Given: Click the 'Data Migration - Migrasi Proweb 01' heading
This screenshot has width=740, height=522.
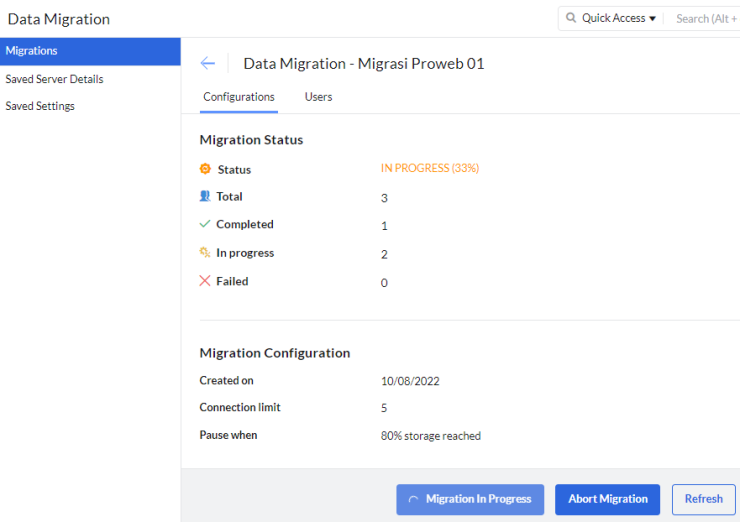Looking at the screenshot, I should [x=364, y=64].
